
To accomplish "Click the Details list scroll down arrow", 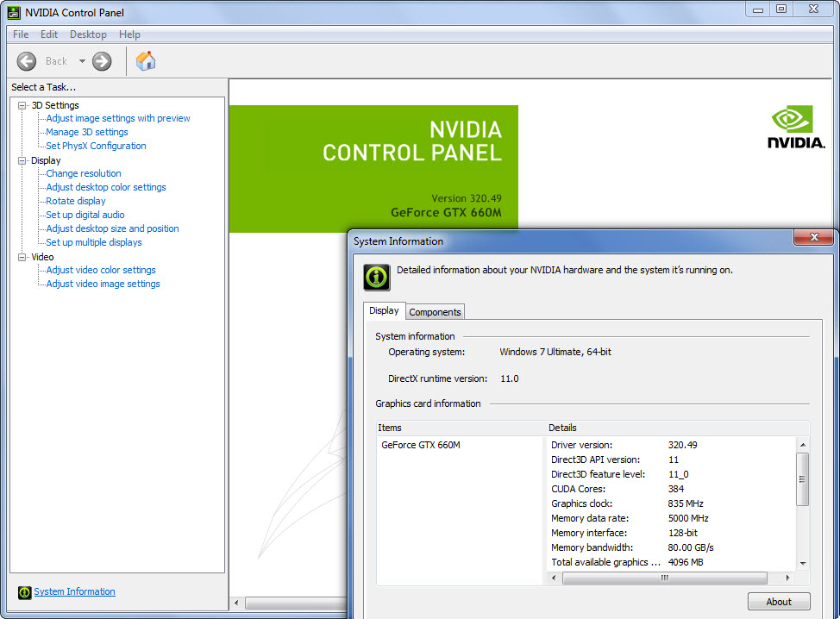I will pos(803,563).
